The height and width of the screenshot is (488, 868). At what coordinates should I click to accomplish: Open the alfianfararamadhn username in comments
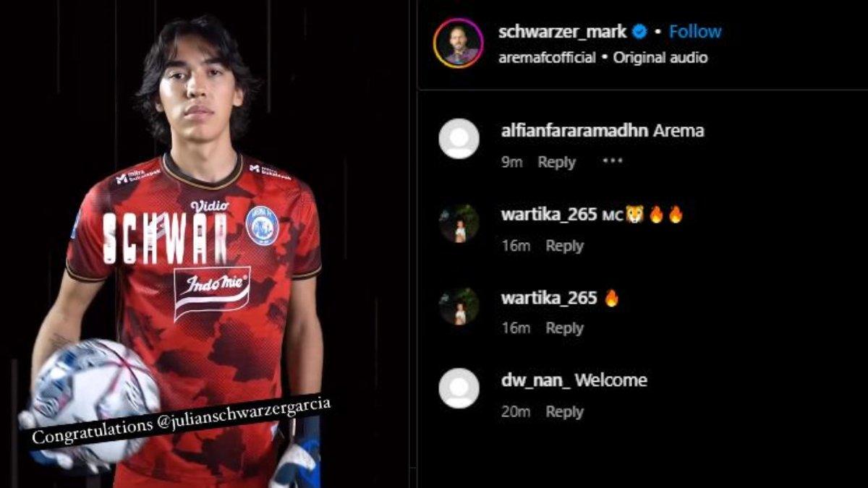pos(575,131)
